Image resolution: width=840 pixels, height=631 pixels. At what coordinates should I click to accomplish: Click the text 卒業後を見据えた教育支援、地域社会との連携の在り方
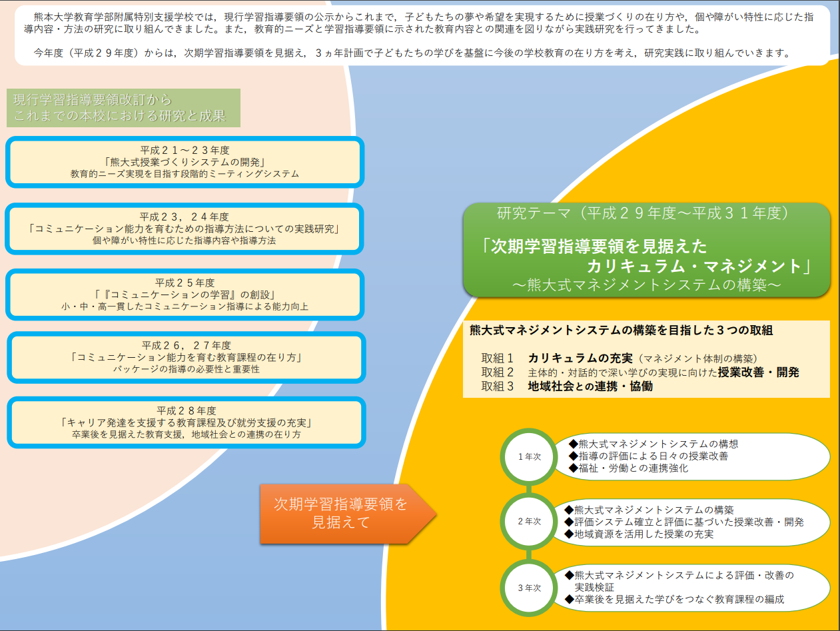click(187, 434)
